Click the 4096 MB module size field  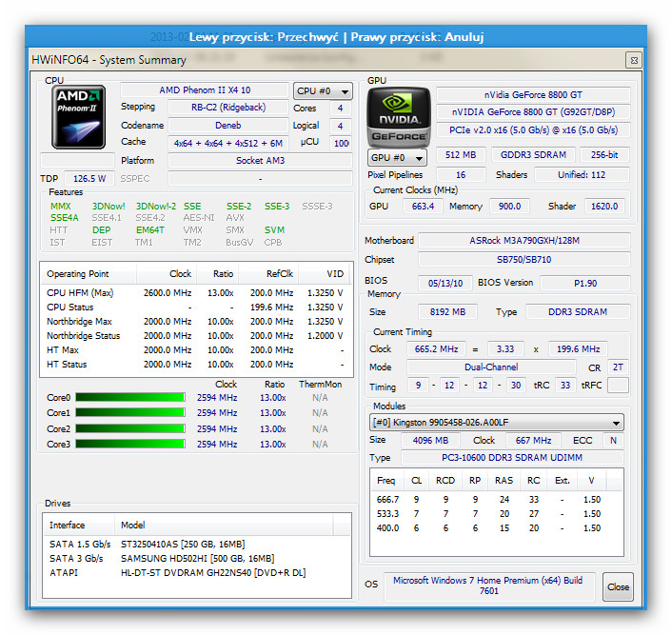point(430,441)
